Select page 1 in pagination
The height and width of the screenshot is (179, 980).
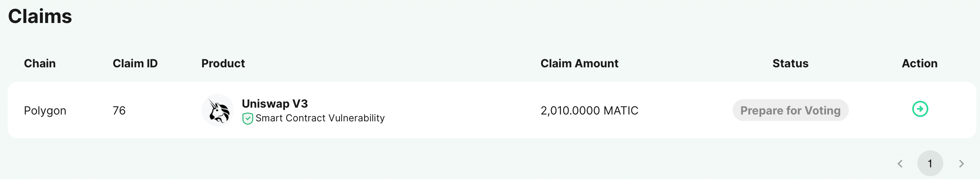pos(930,163)
